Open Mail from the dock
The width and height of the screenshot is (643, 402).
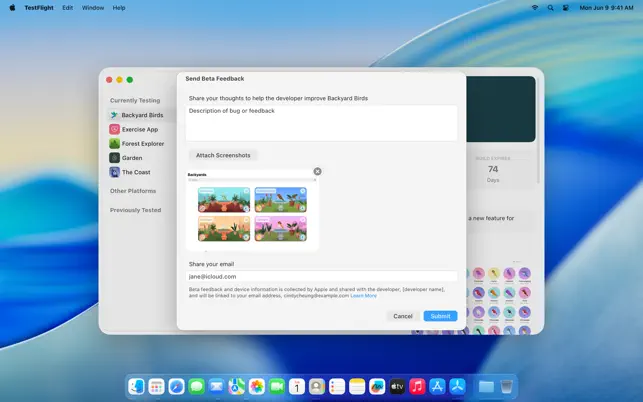tap(217, 386)
